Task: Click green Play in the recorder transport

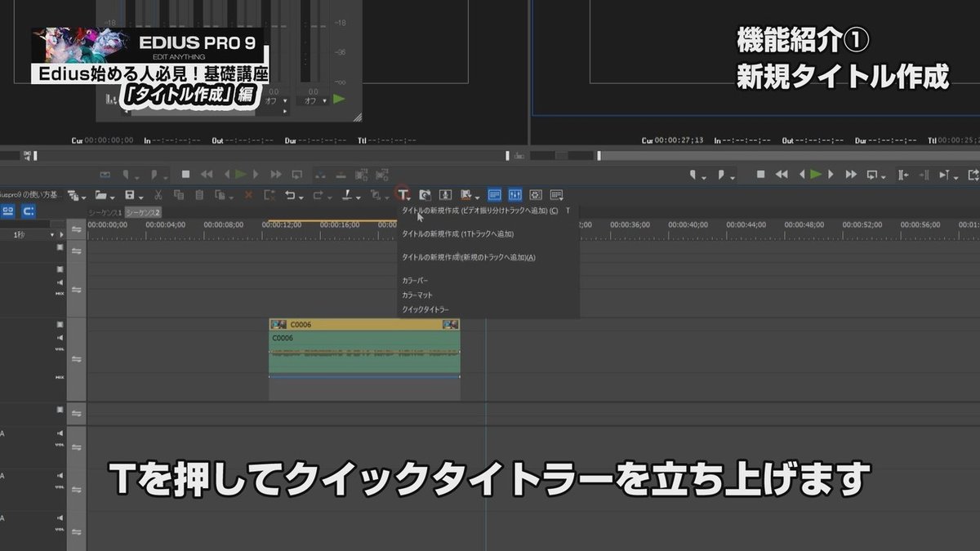Action: point(817,174)
